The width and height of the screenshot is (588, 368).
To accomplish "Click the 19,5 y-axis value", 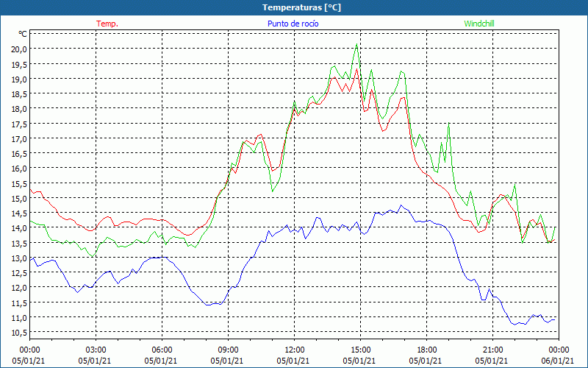I will 20,64.
